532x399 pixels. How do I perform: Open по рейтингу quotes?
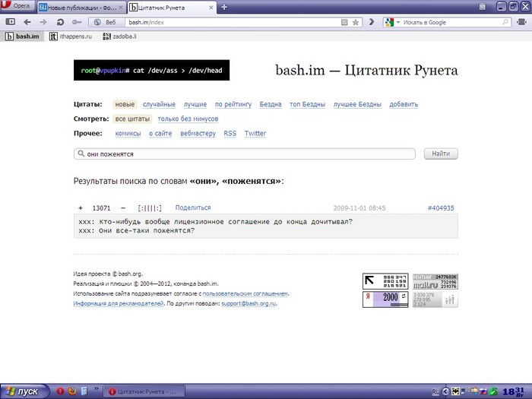click(233, 104)
